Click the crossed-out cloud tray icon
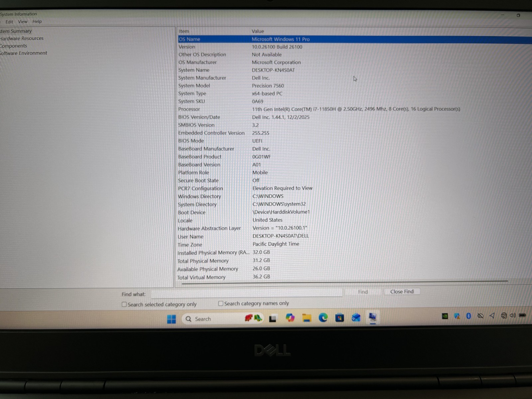The height and width of the screenshot is (399, 532). [480, 316]
